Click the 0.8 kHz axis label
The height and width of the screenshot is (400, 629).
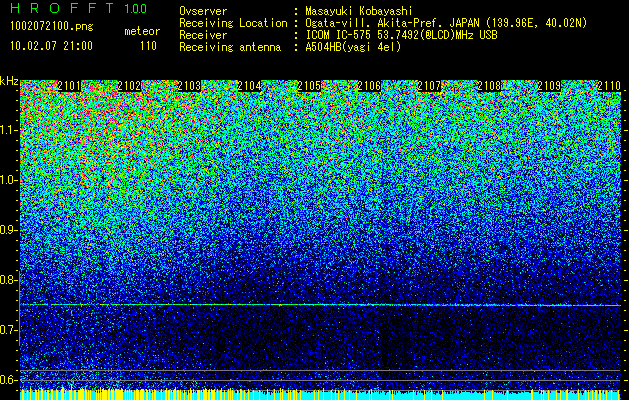[8, 280]
